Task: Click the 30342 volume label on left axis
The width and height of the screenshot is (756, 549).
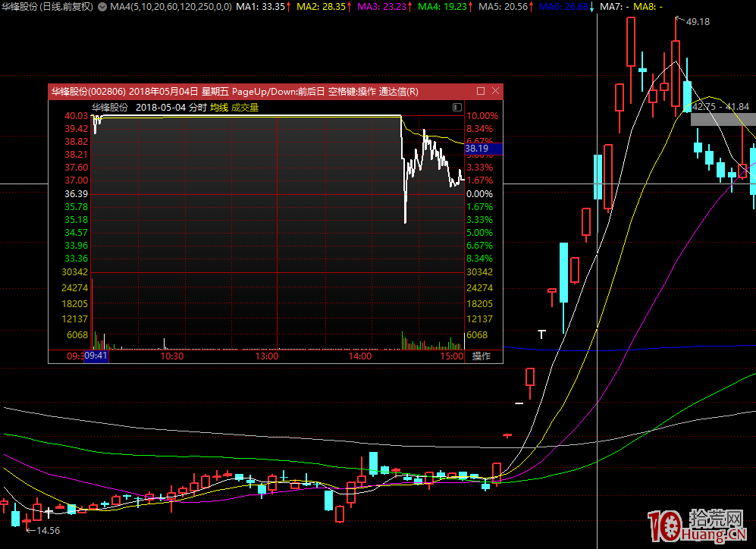Action: pyautogui.click(x=75, y=272)
